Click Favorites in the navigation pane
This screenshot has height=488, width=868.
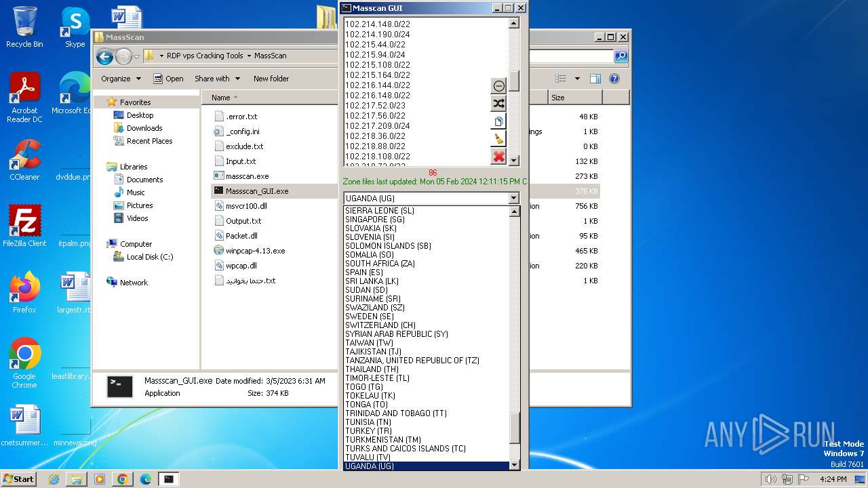129,102
